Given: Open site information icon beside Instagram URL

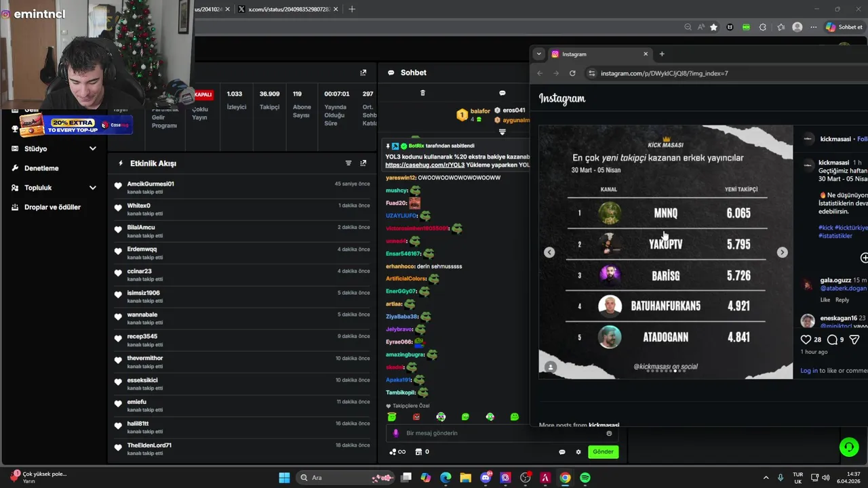Looking at the screenshot, I should point(591,73).
